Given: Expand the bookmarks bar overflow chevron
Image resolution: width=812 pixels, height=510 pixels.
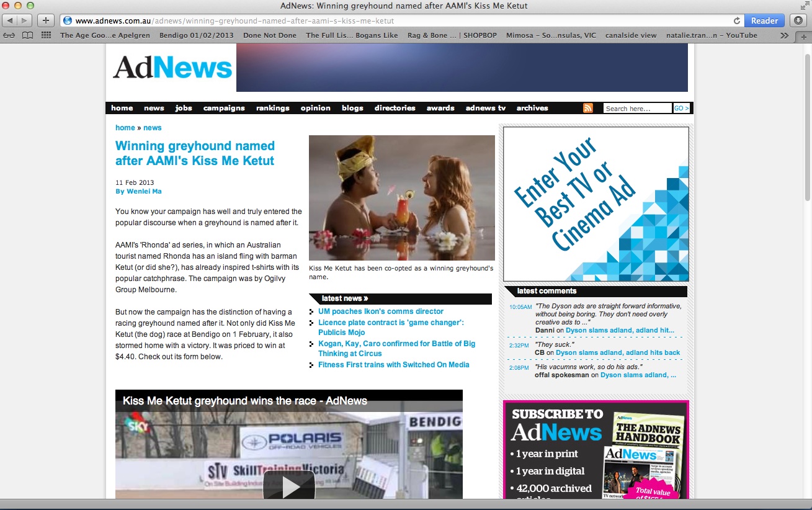Looking at the screenshot, I should tap(785, 35).
